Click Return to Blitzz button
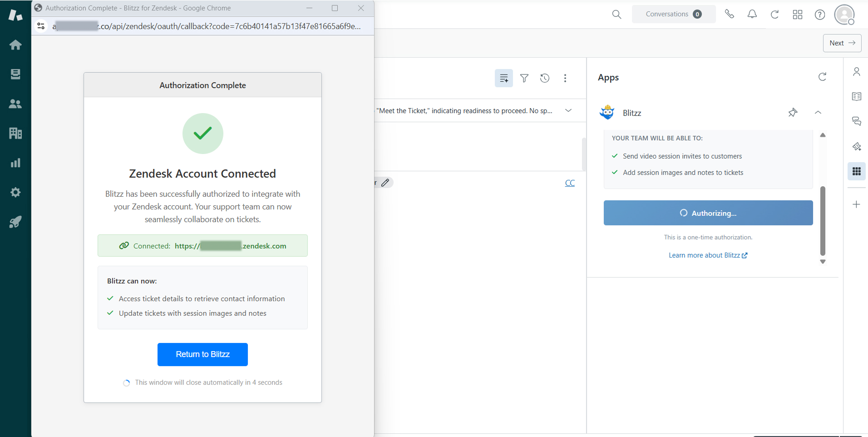The image size is (868, 437). [x=202, y=354]
